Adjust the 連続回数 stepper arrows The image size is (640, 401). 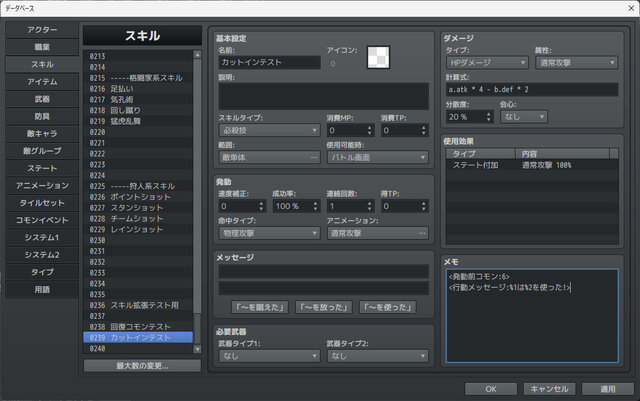pyautogui.click(x=369, y=206)
